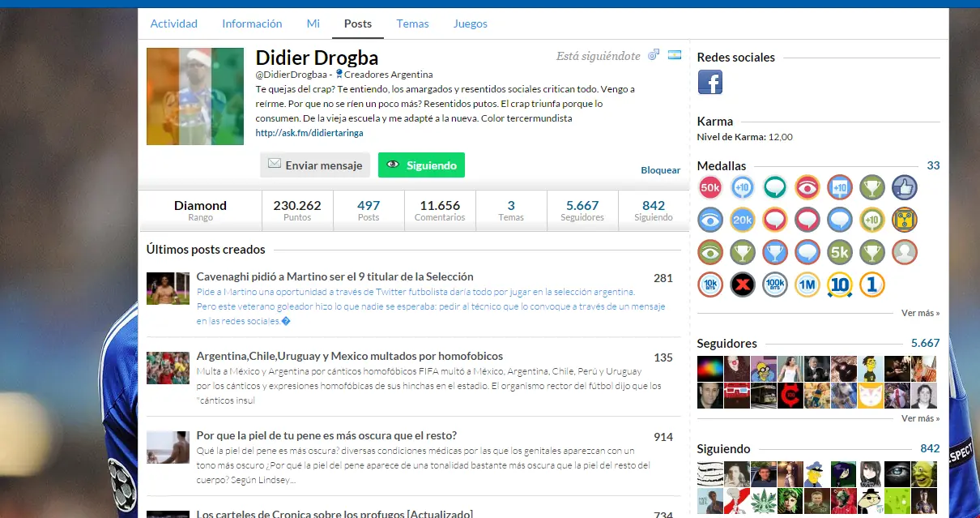The image size is (980, 518).
Task: Click the Diamond Rango text
Action: coord(200,211)
